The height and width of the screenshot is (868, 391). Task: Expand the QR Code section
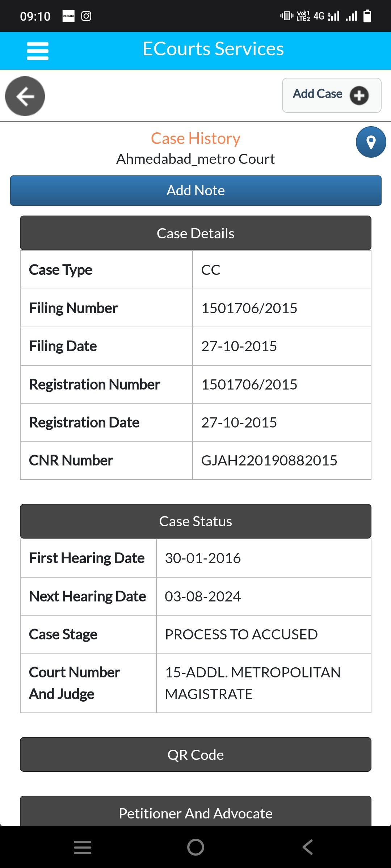[195, 755]
